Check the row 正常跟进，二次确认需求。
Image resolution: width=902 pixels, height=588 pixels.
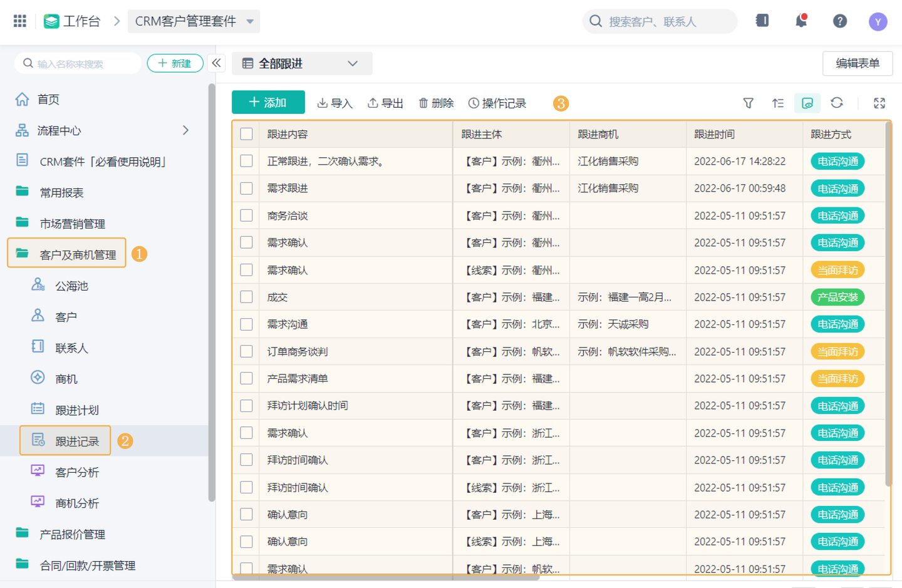click(x=246, y=161)
